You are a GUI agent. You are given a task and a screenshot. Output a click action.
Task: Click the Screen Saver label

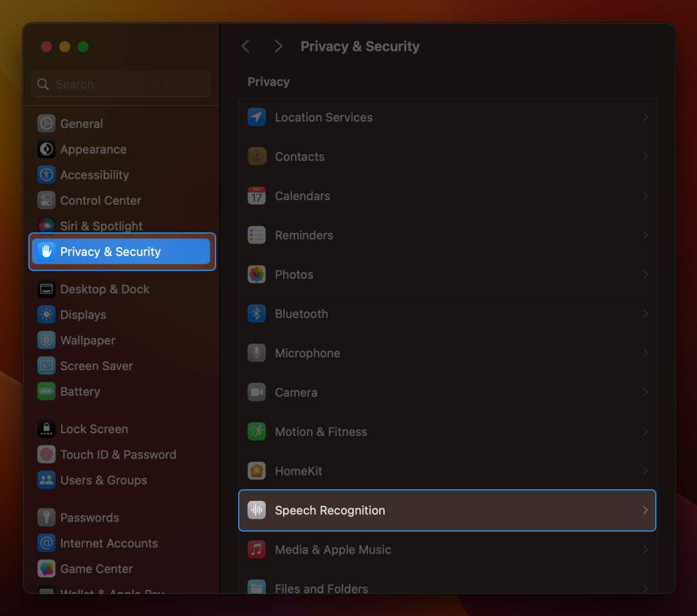[97, 366]
